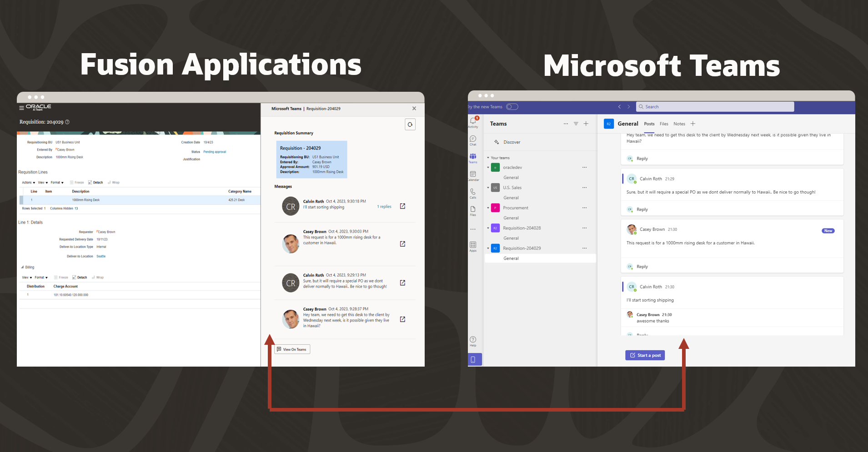868x452 pixels.
Task: Select the 1000mm Rising Desk line row
Action: (x=140, y=200)
